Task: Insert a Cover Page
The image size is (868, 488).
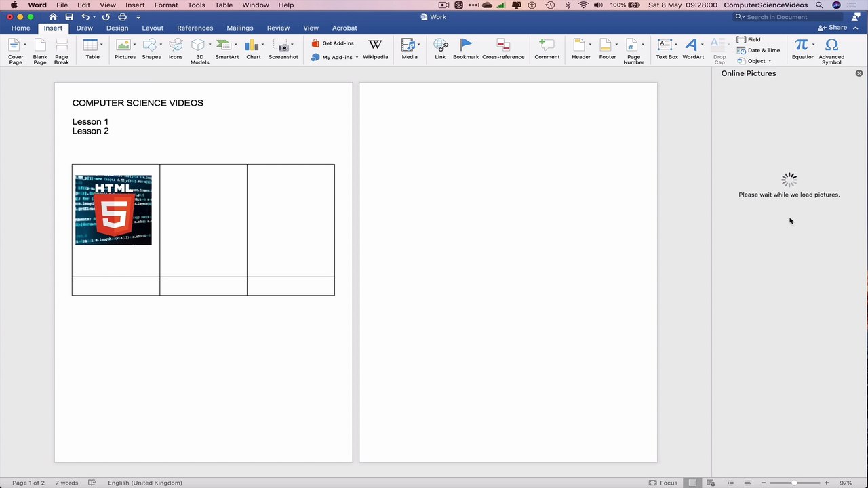Action: 15,51
